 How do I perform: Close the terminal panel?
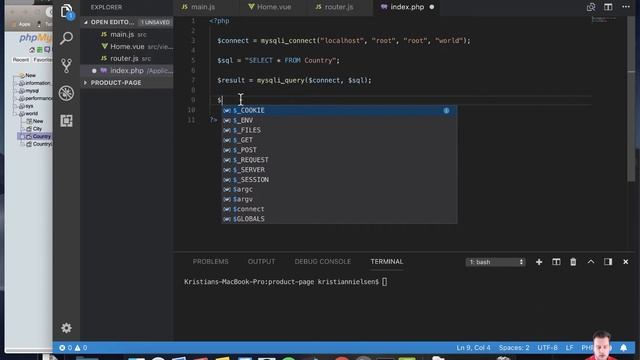click(x=625, y=262)
